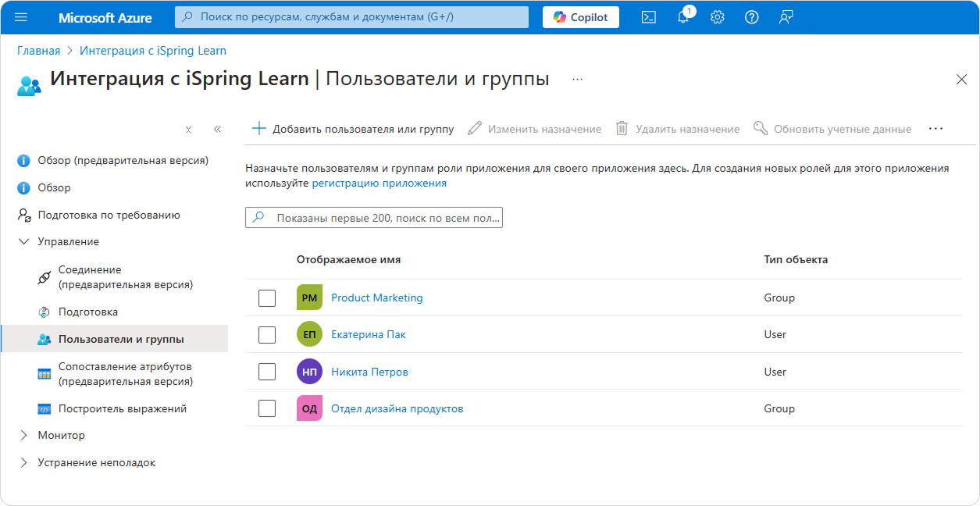This screenshot has height=506, width=980.
Task: Click the Показаны первые 200 search box
Action: pos(374,218)
